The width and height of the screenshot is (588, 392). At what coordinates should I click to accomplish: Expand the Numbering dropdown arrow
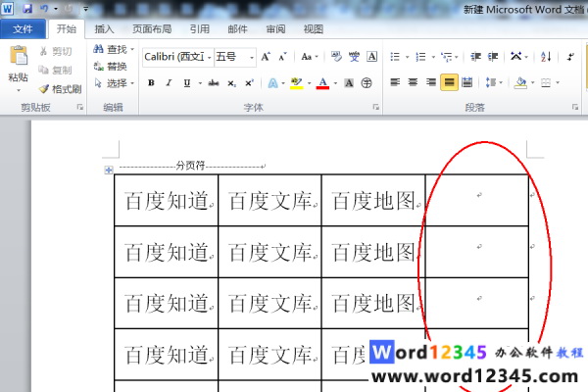433,58
